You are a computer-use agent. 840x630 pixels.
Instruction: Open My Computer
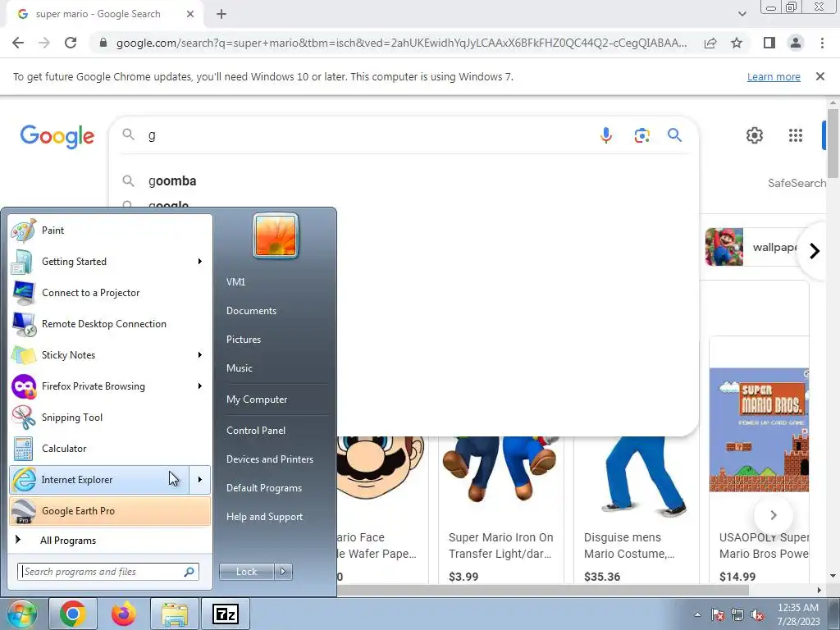coord(257,399)
